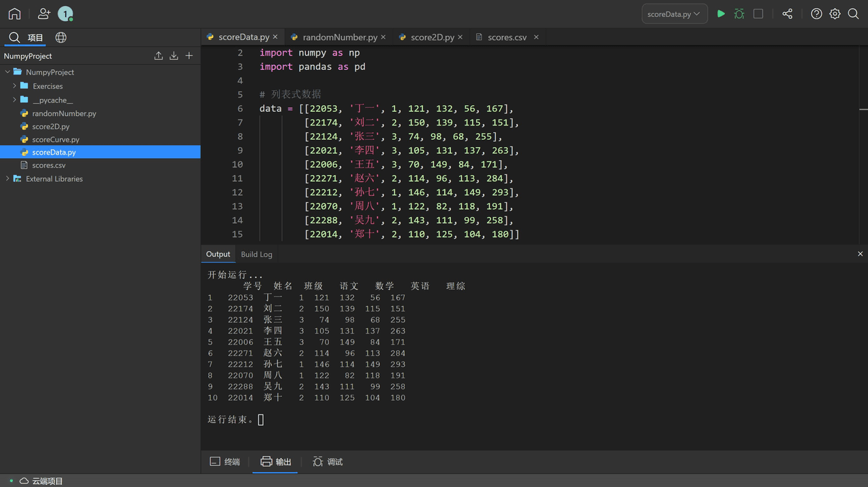
Task: Close the randomNumber.py tab
Action: tap(383, 37)
